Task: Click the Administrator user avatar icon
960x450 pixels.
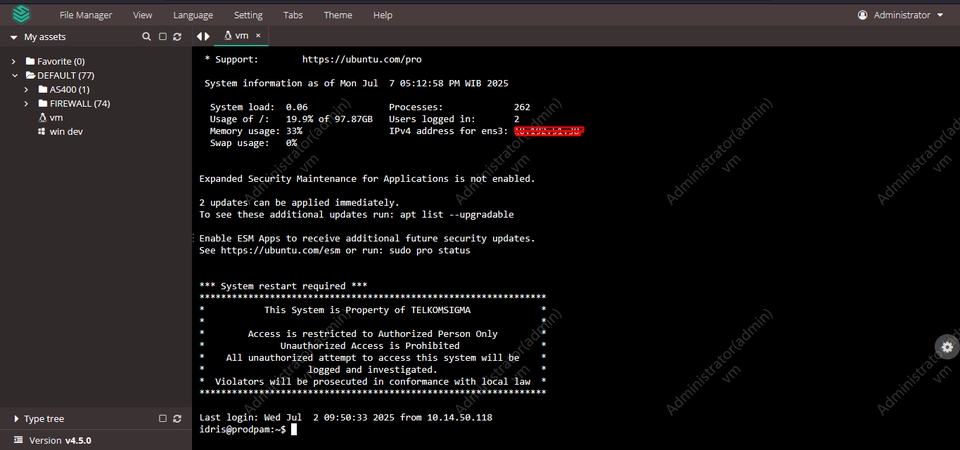Action: [x=862, y=15]
